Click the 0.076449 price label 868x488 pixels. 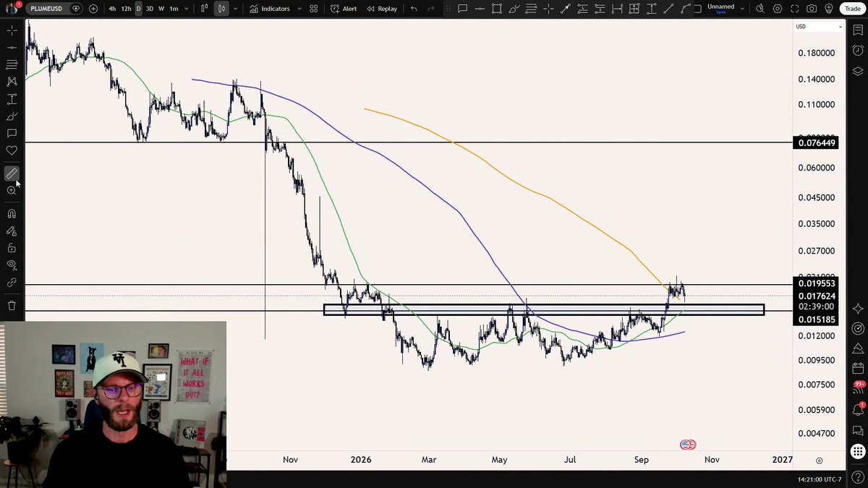tap(817, 143)
